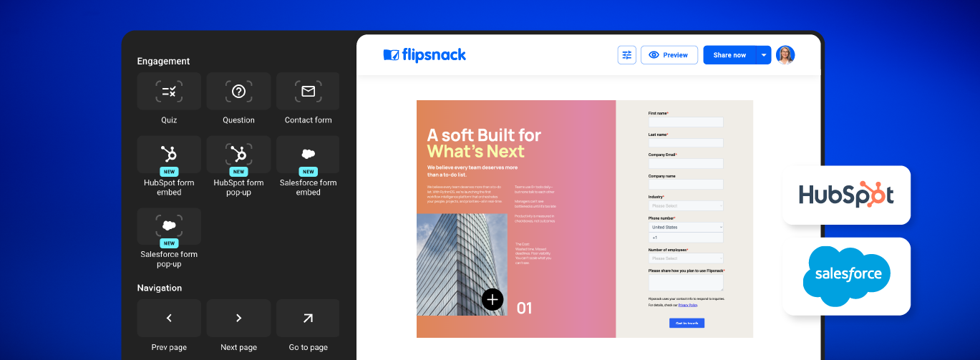Viewport: 980px width, 360px height.
Task: Select Salesforce form embed
Action: tap(308, 155)
